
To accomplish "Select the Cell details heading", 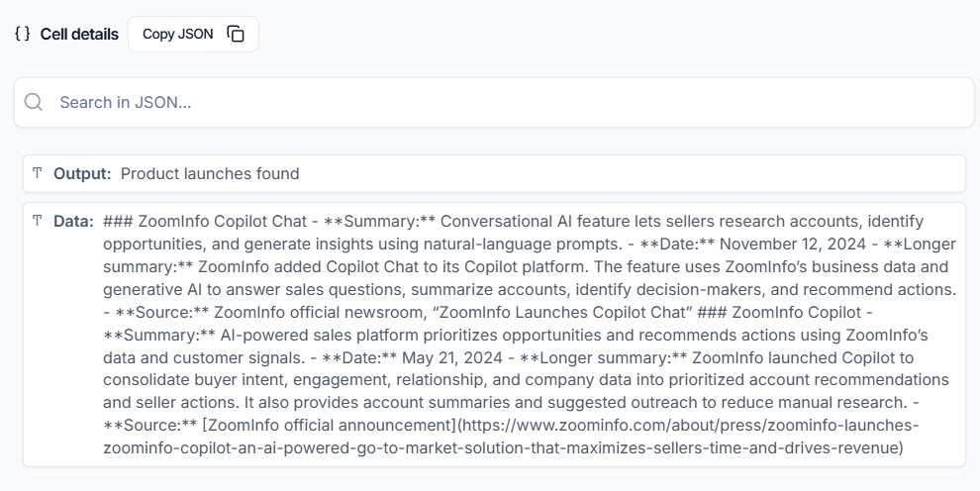I will 79,35.
